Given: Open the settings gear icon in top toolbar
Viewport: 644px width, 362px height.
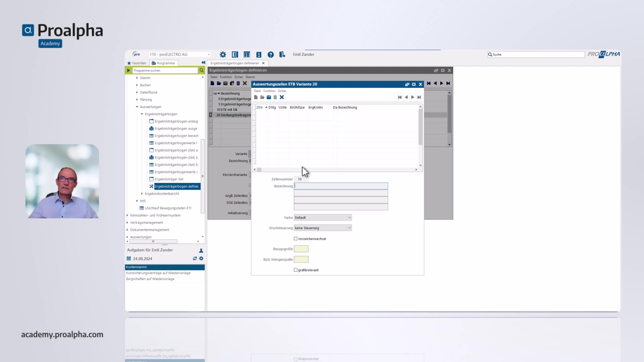Looking at the screenshot, I should 223,54.
